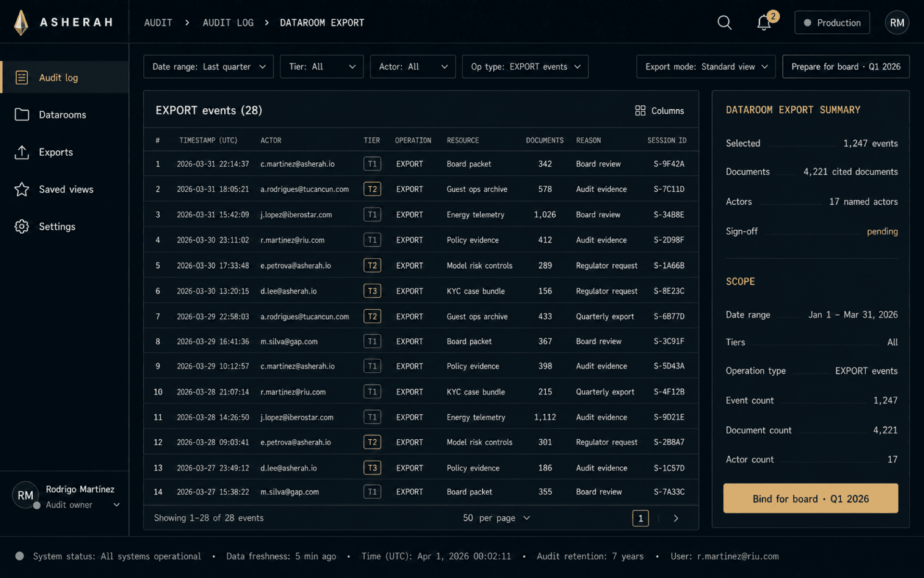Open Tier All filter dropdown

(321, 66)
